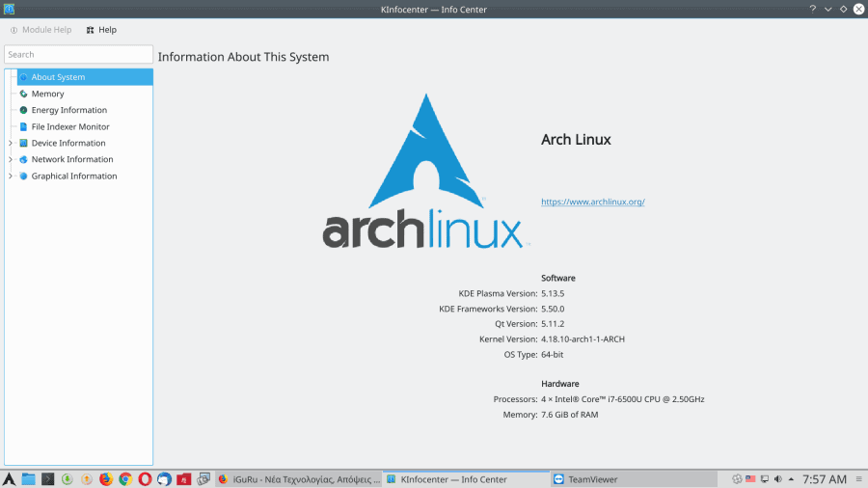Click the US flag keyboard layout indicator

coord(750,479)
